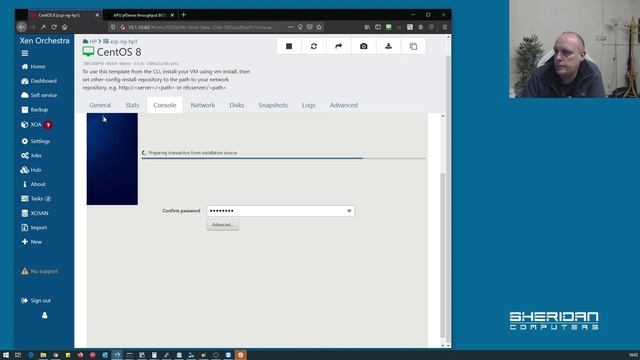The height and width of the screenshot is (360, 640).
Task: Open Import in the sidebar
Action: [x=34, y=227]
